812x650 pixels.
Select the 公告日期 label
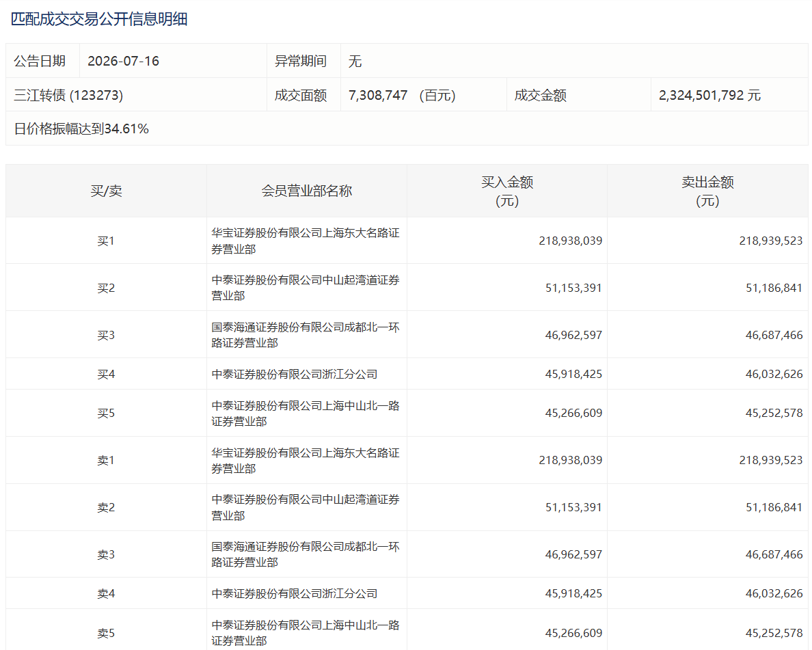coord(40,61)
